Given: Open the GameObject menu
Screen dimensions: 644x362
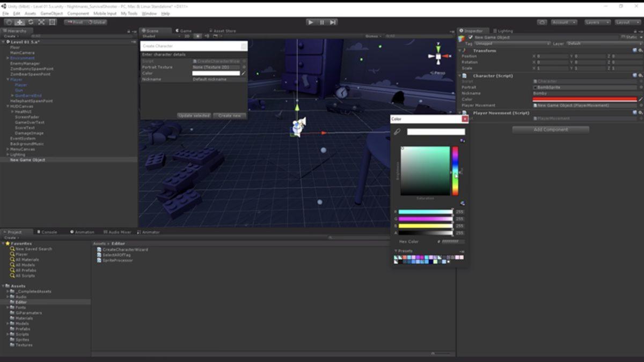Looking at the screenshot, I should (x=52, y=13).
